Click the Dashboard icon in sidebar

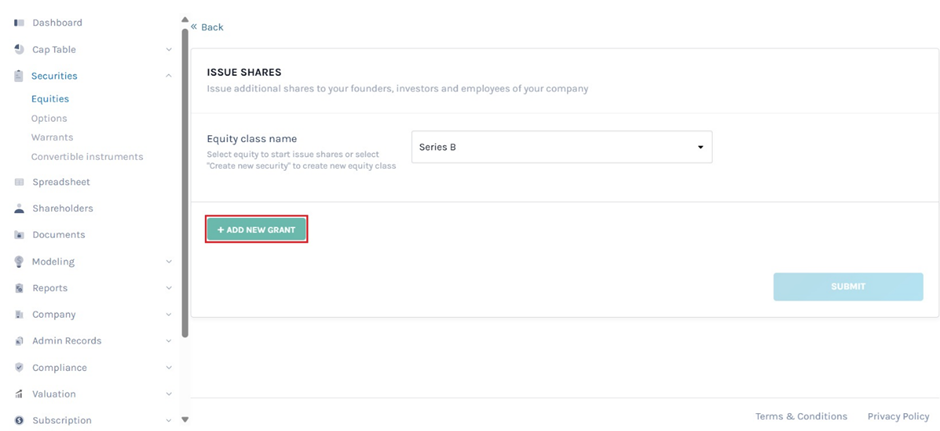[19, 23]
